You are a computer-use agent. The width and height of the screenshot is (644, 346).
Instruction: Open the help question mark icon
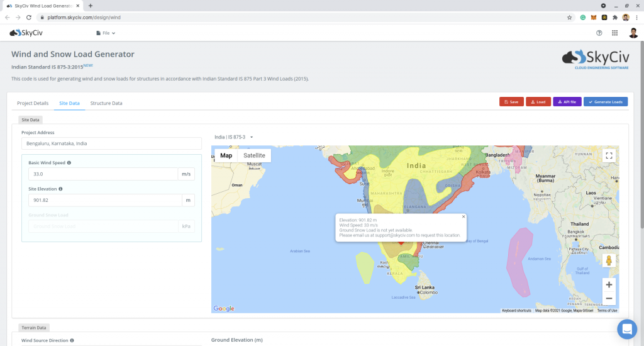599,33
